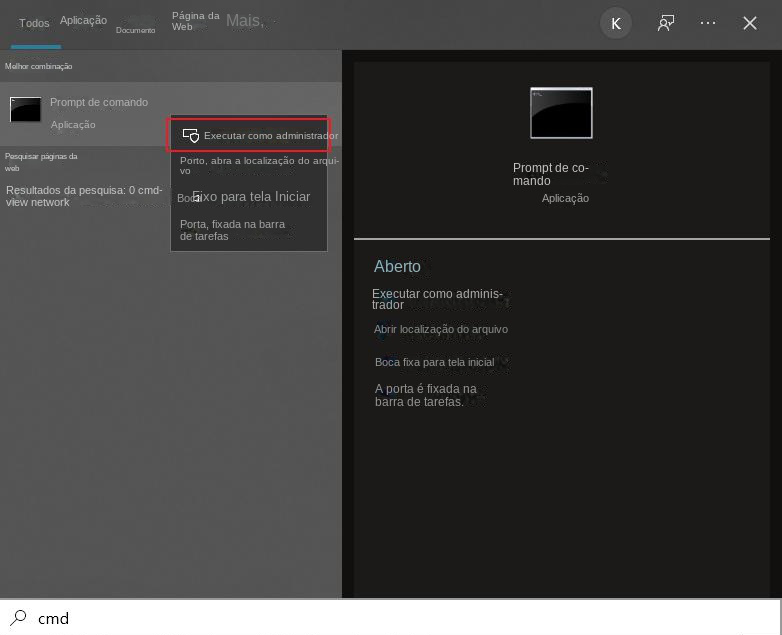Click Executar como administrador in right pane
The height and width of the screenshot is (635, 782).
437,299
